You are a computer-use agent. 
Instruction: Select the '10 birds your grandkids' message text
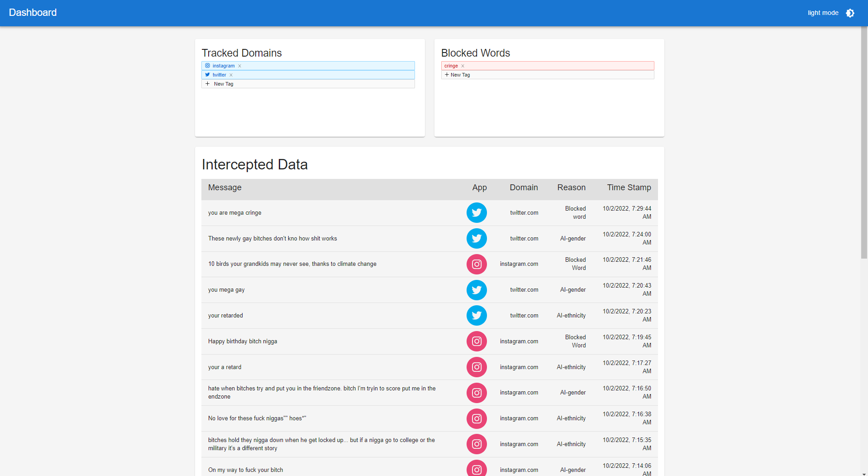point(292,264)
